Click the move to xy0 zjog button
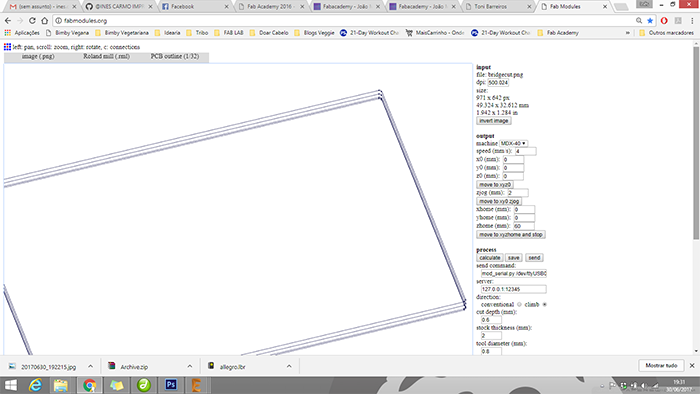Screen dimensions: 700x394 pos(499,201)
